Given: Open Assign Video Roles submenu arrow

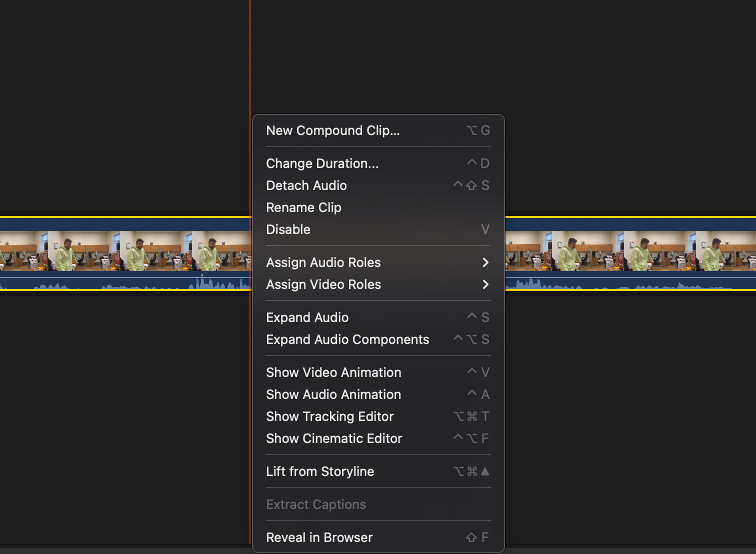Looking at the screenshot, I should click(485, 284).
